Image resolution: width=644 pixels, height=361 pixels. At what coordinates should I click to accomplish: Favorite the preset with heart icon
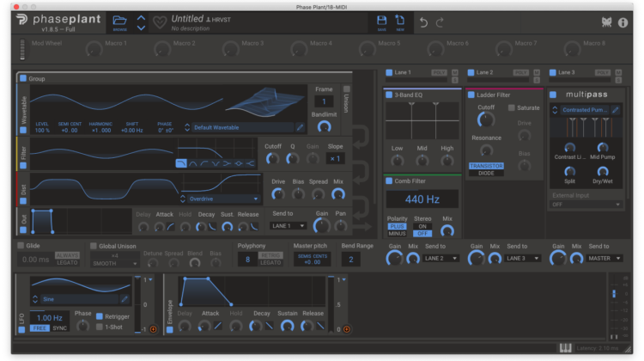[160, 22]
